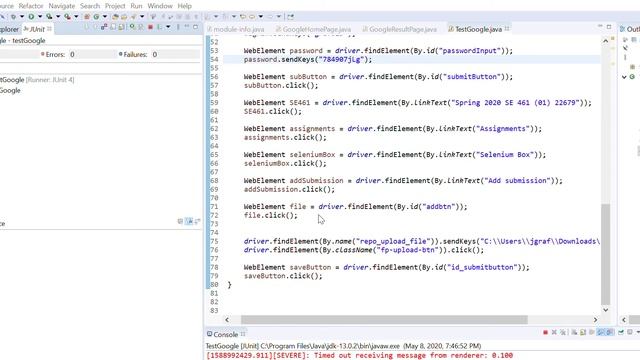
Task: Click the External Tools run icon
Action: (x=67, y=16)
